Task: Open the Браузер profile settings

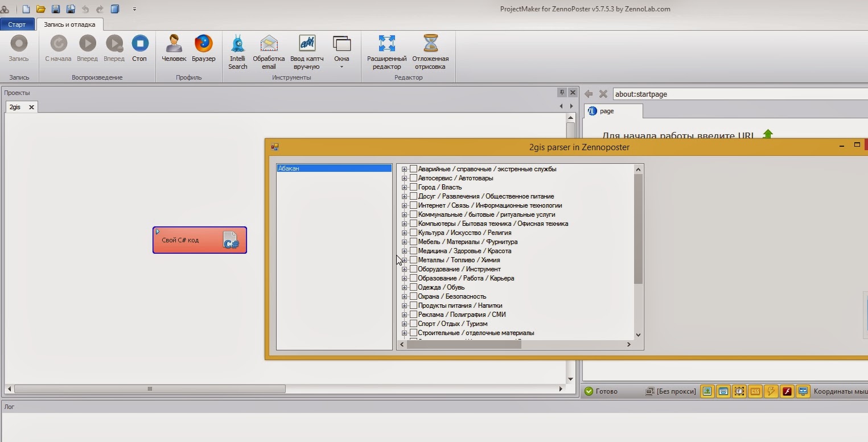Action: click(x=203, y=49)
